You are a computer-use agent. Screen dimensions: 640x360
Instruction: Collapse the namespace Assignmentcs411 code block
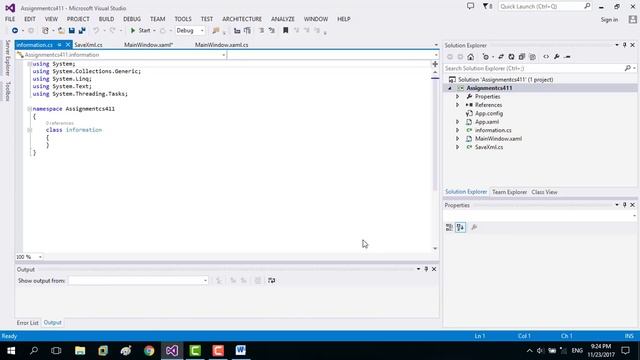29,109
